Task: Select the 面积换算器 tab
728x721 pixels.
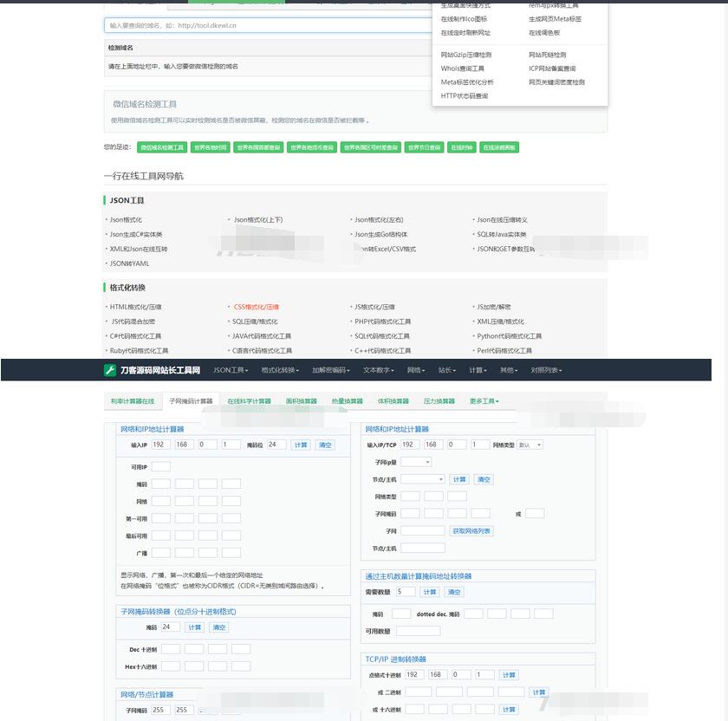Action: [302, 401]
